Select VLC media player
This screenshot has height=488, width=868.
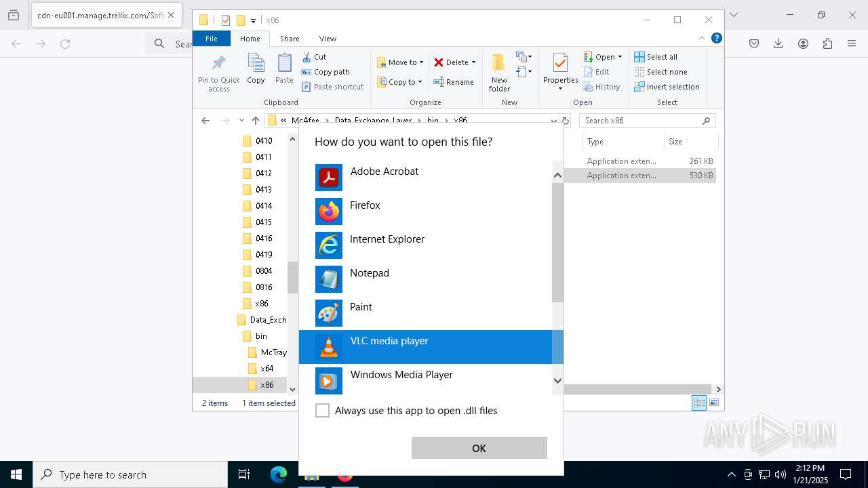[x=426, y=347]
